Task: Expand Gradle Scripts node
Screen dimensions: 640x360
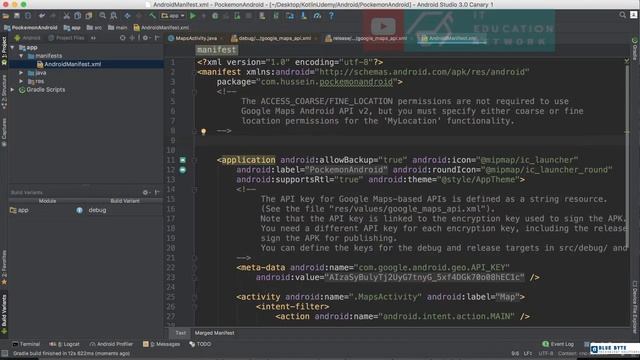Action: [x=12, y=89]
